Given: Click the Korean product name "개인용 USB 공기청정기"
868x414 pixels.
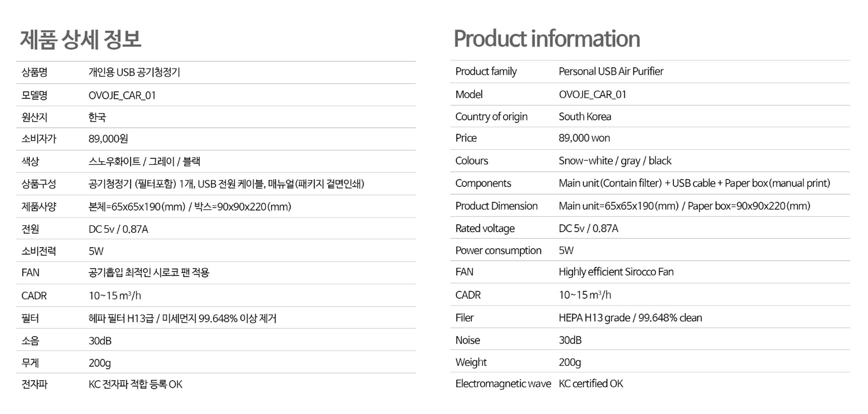Looking at the screenshot, I should (x=134, y=72).
